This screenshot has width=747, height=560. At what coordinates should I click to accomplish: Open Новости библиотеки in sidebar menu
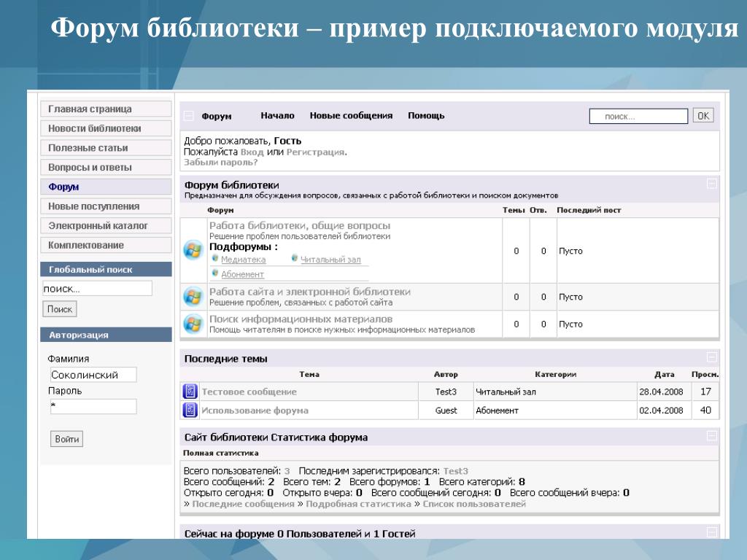106,128
